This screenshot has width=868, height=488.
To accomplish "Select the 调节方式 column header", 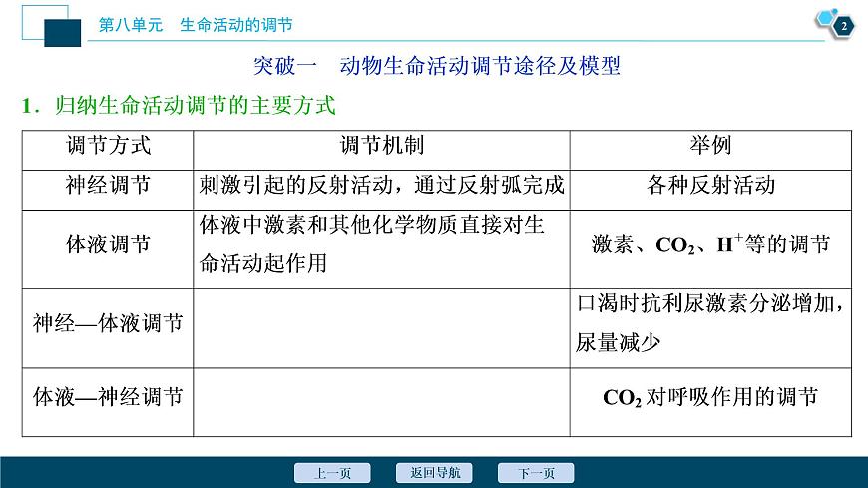I will tap(107, 146).
